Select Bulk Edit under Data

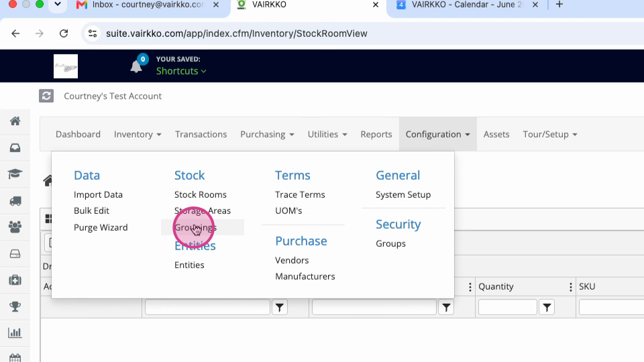click(92, 211)
